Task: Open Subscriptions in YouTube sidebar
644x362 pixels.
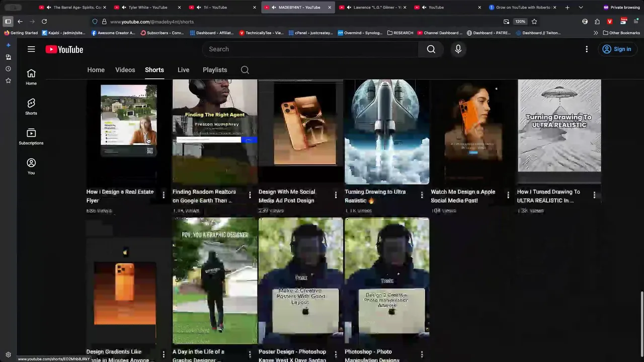Action: point(31,136)
